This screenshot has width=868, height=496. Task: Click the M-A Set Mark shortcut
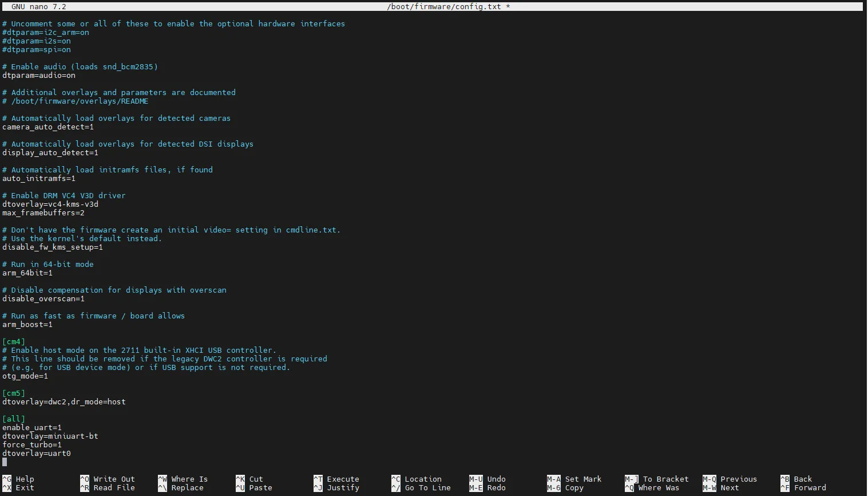click(574, 479)
